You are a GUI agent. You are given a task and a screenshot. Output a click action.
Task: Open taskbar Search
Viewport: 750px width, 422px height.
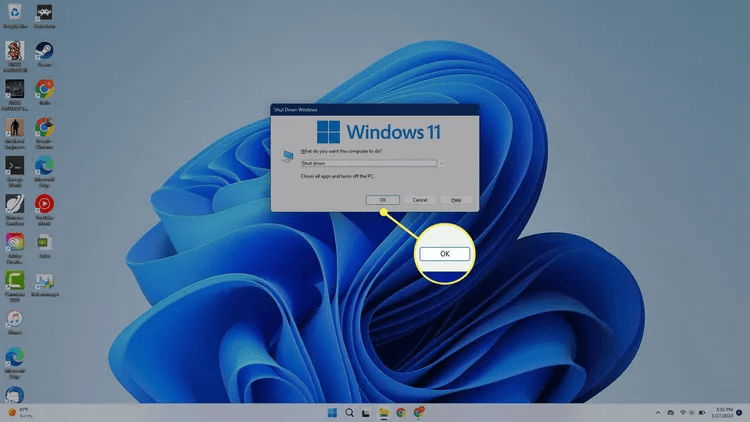(350, 413)
